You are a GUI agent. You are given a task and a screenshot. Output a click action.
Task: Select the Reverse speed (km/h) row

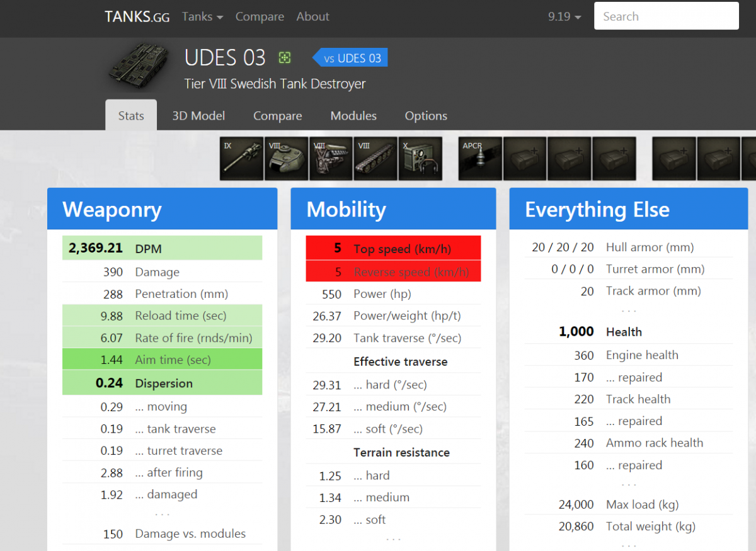click(x=393, y=272)
